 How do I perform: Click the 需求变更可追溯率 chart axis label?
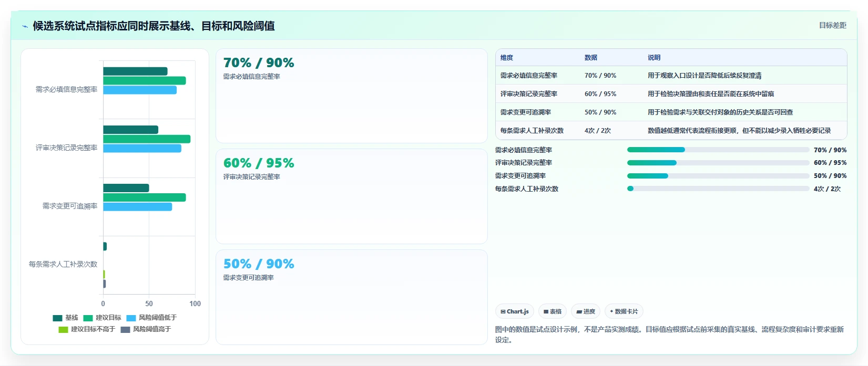pos(70,206)
